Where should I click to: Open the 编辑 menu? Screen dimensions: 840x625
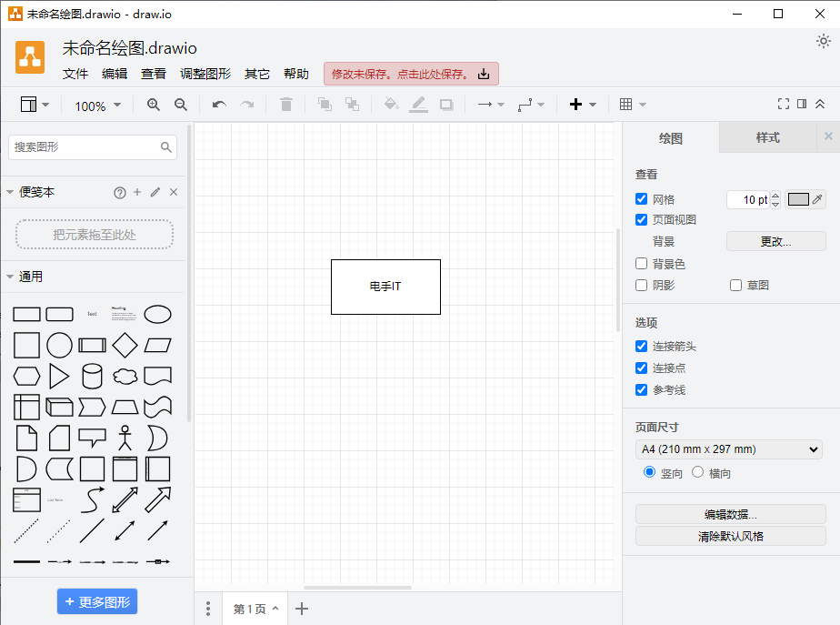[x=115, y=74]
